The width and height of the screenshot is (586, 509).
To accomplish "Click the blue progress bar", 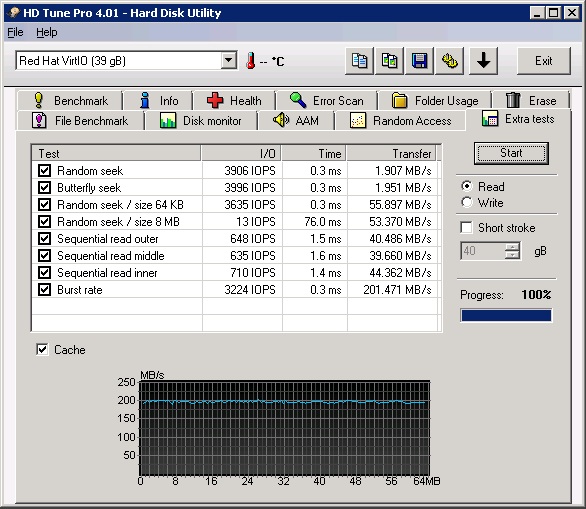I will [506, 315].
